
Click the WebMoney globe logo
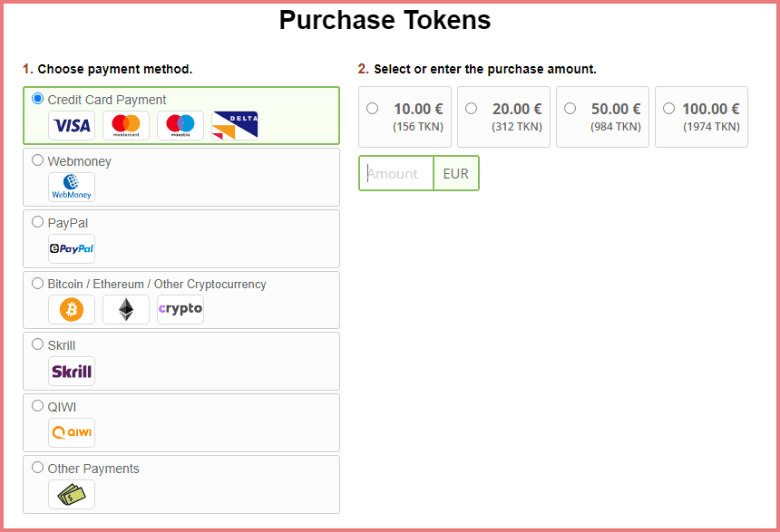(x=72, y=187)
